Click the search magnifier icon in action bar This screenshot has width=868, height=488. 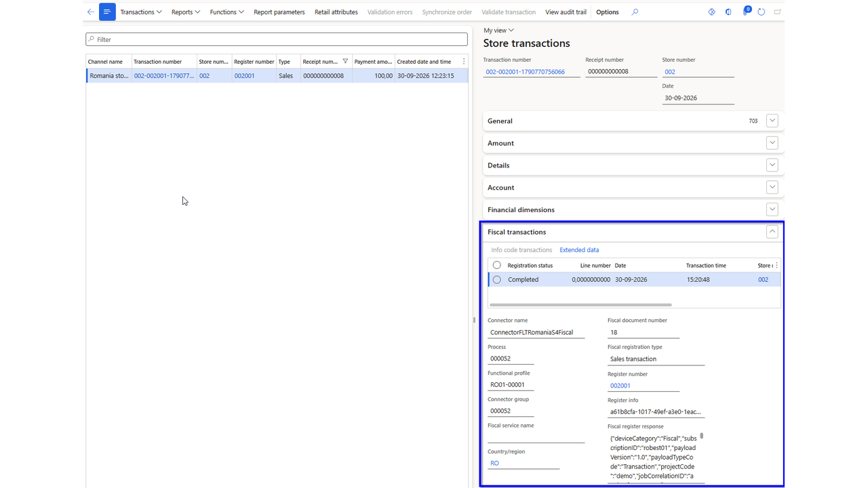(x=635, y=12)
